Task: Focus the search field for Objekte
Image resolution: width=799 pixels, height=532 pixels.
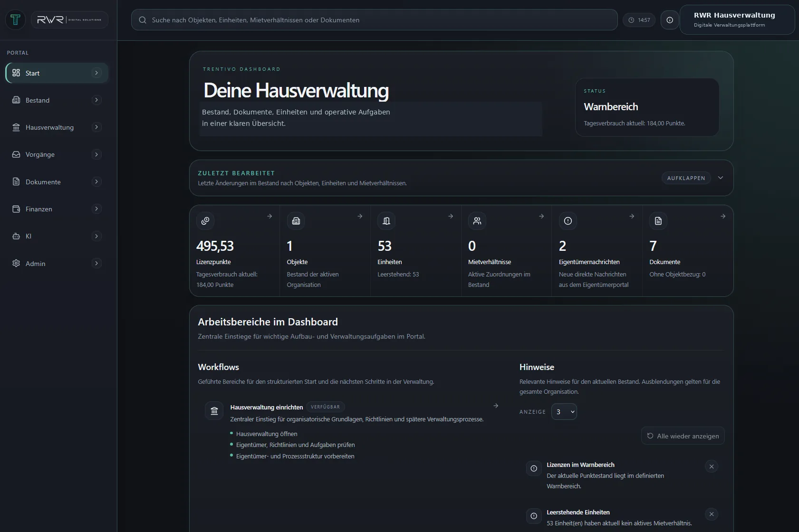Action: [375, 20]
